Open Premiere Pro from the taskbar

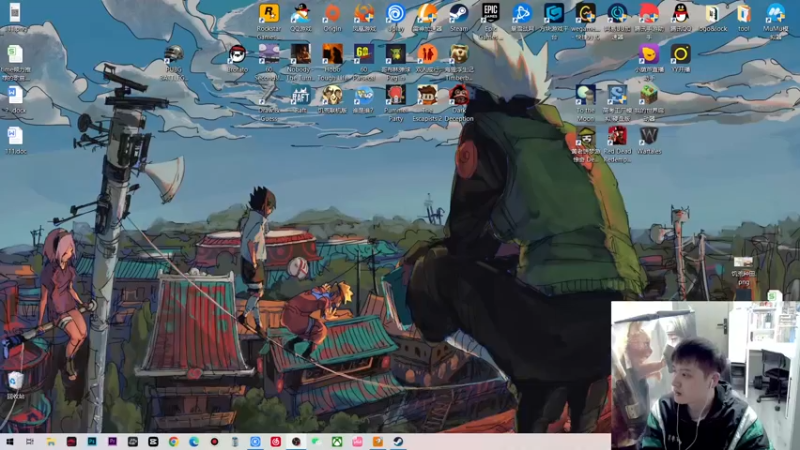point(112,442)
